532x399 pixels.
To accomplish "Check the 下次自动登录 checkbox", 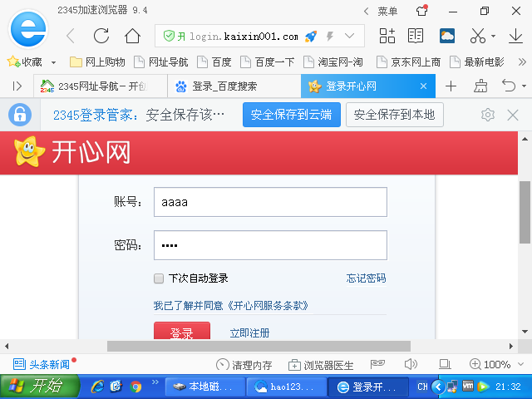I will point(159,278).
